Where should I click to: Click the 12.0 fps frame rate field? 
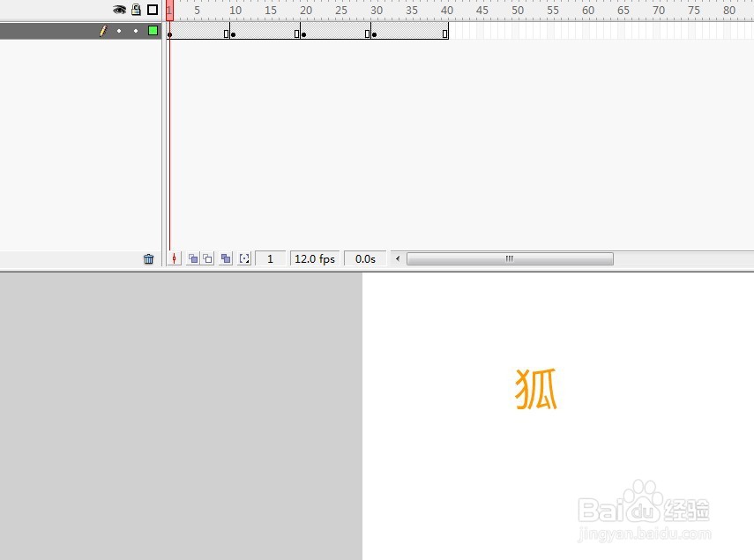click(x=315, y=258)
